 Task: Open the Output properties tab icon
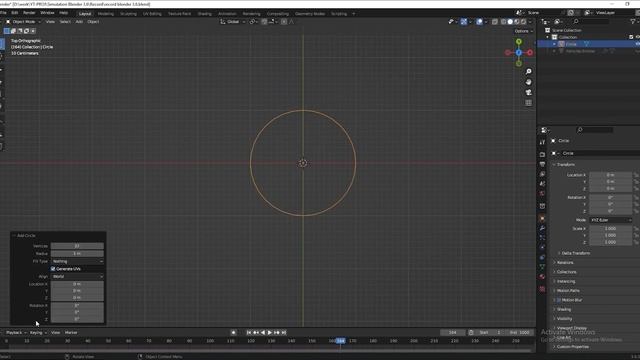[x=542, y=164]
